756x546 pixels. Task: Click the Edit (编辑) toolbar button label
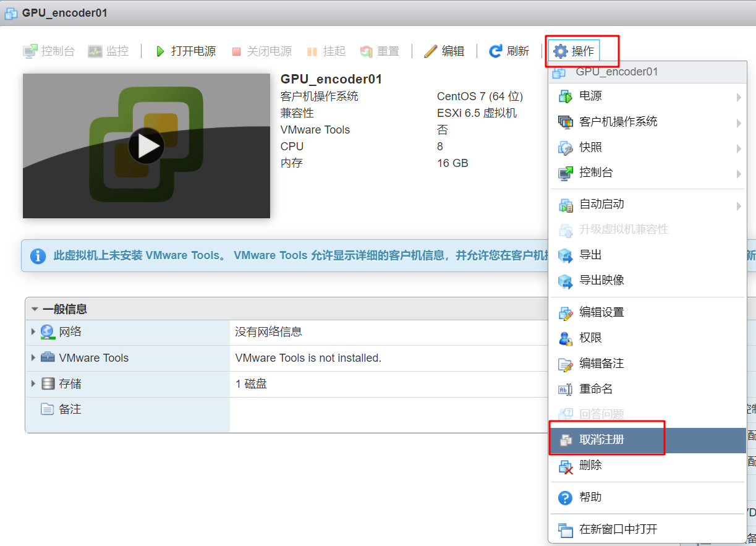(453, 51)
